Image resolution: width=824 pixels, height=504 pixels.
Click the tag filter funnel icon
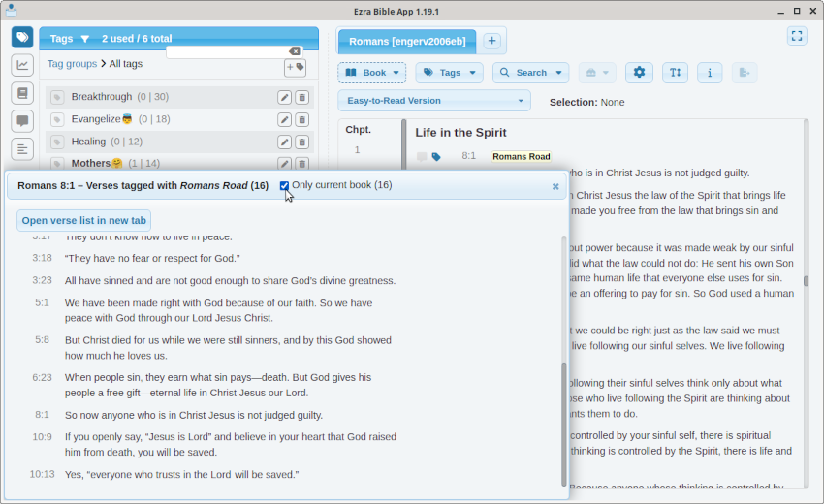pos(85,39)
